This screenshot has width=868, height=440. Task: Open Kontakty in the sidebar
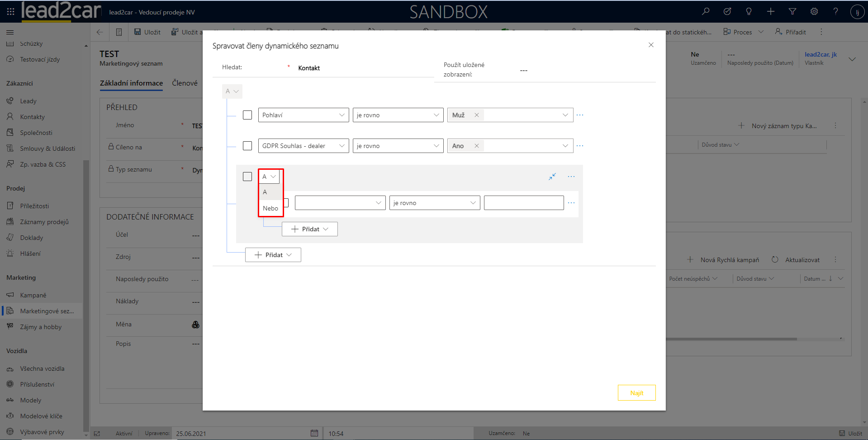coord(32,117)
